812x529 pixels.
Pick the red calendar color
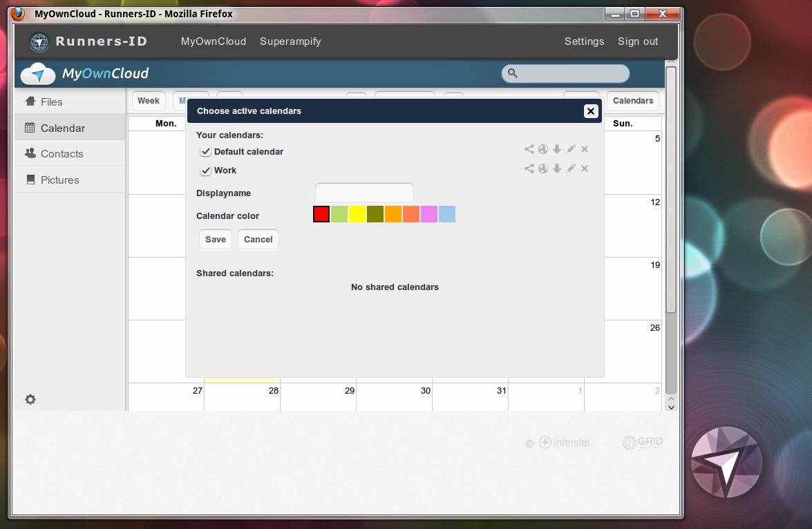tap(321, 214)
